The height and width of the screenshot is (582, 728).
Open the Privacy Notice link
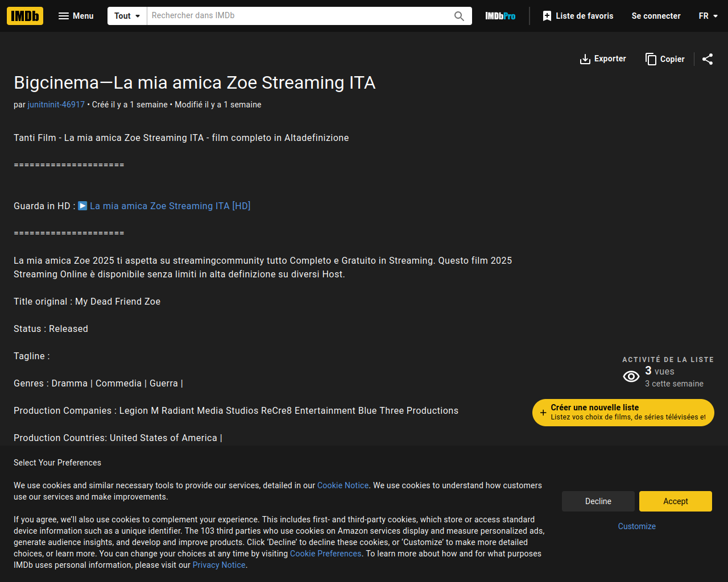(x=219, y=565)
